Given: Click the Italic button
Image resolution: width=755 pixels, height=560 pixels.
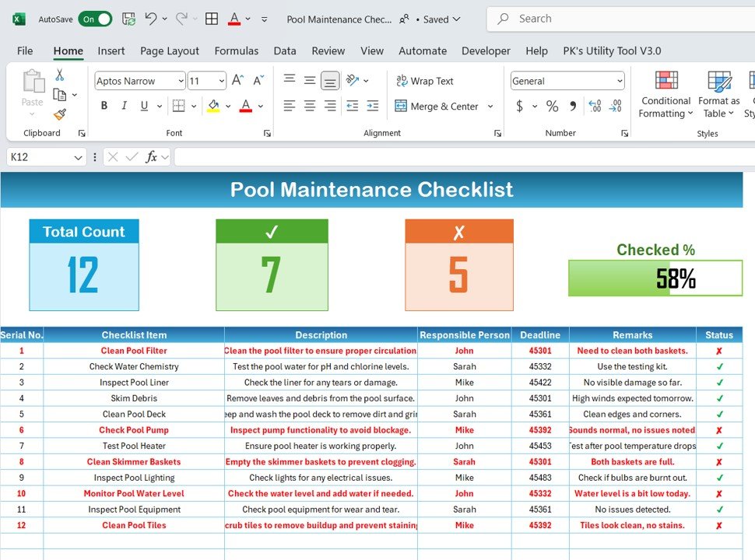Looking at the screenshot, I should click(x=122, y=106).
